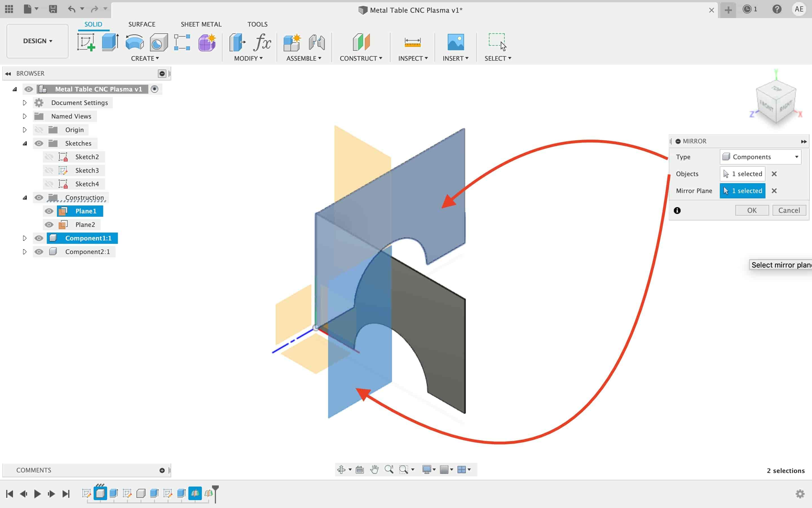Collapse the Construction folder
This screenshot has width=812, height=508.
point(25,198)
